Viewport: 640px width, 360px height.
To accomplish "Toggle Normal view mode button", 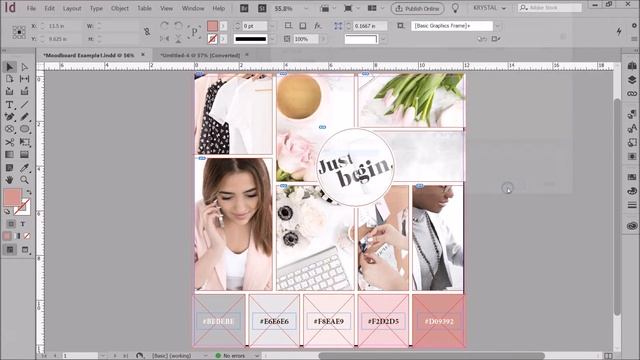I will pos(10,249).
